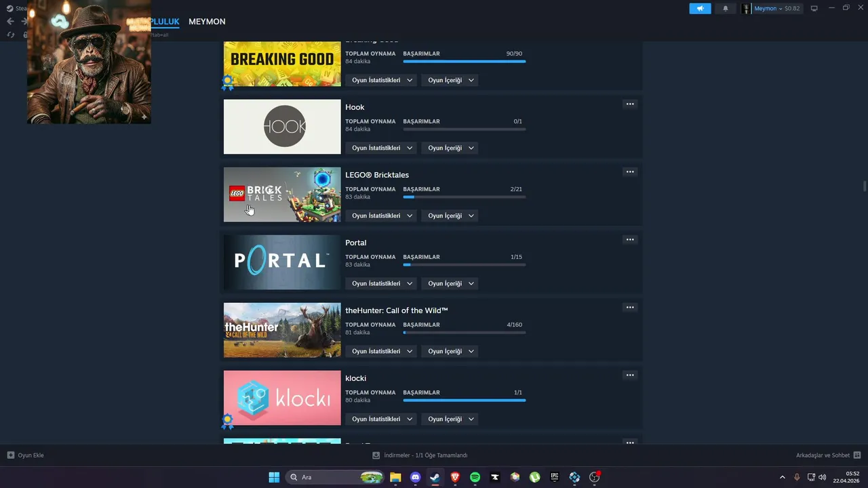The image size is (868, 488).
Task: Open File Explorer from taskbar
Action: 395,477
